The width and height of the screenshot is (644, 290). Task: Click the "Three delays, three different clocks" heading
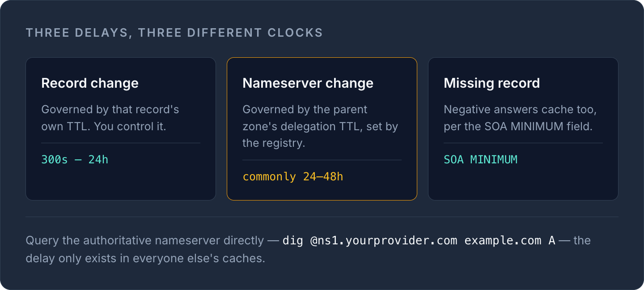[x=174, y=33]
